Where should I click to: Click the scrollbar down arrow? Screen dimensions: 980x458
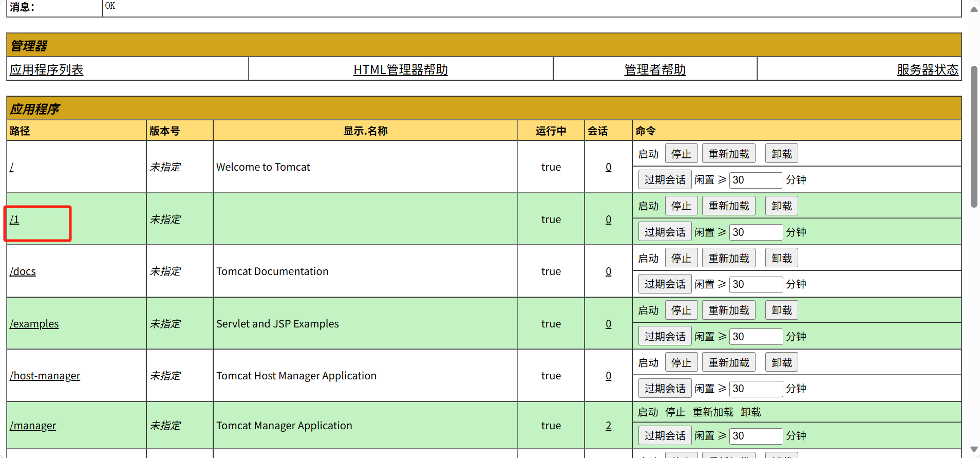(x=974, y=450)
